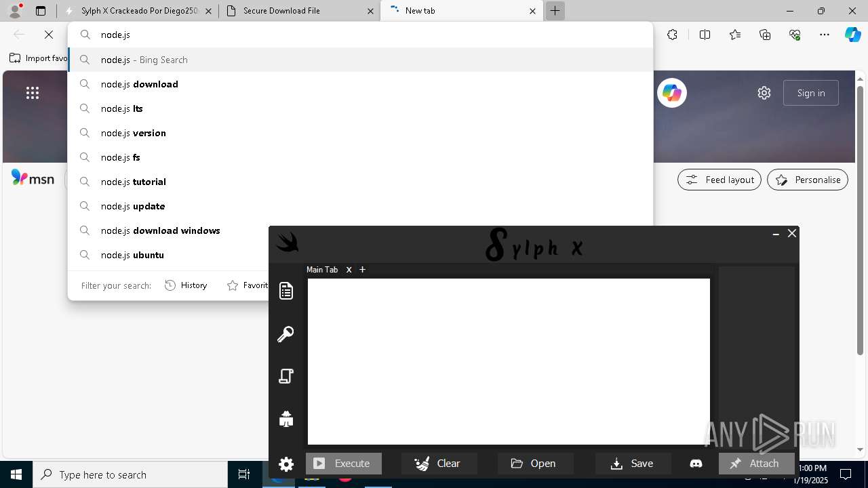Choose 'node.js version' suggestion
The height and width of the screenshot is (488, 868).
(x=361, y=133)
